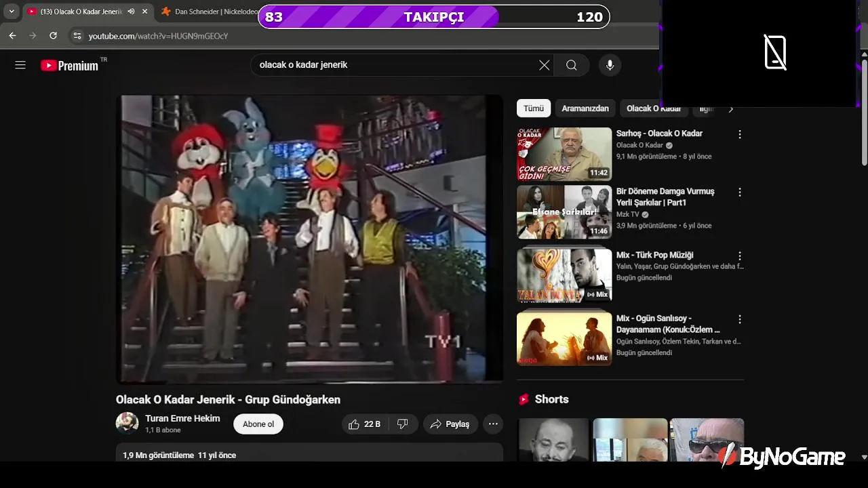
Task: Open the tab search dropdown arrow
Action: 12,12
